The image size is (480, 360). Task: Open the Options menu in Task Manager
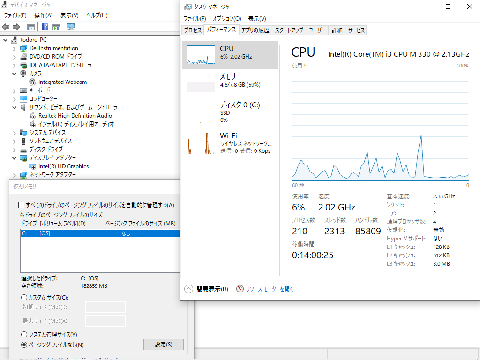227,18
